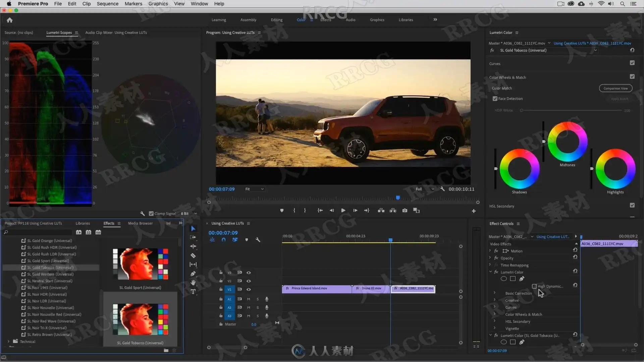Expand the Basic Correction section
This screenshot has width=644, height=362.
click(494, 293)
